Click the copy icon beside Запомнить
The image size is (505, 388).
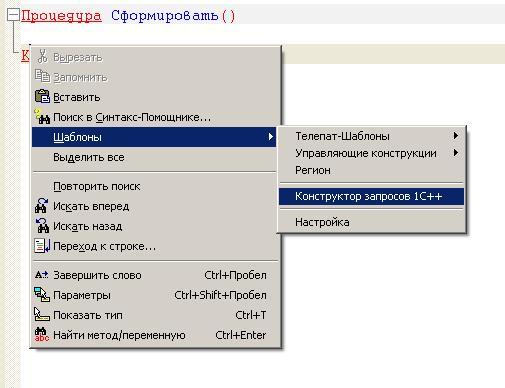tap(42, 76)
